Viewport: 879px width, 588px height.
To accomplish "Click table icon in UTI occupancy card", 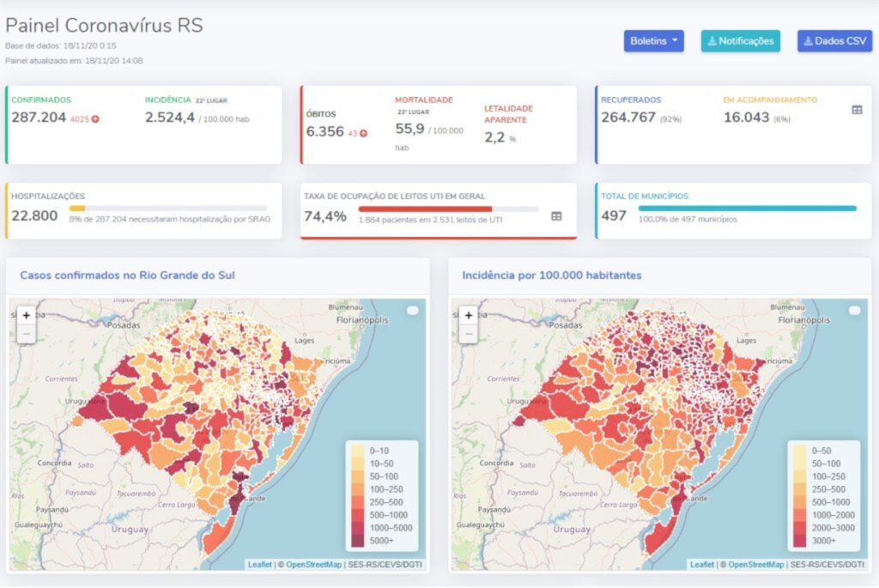I will coord(556,216).
